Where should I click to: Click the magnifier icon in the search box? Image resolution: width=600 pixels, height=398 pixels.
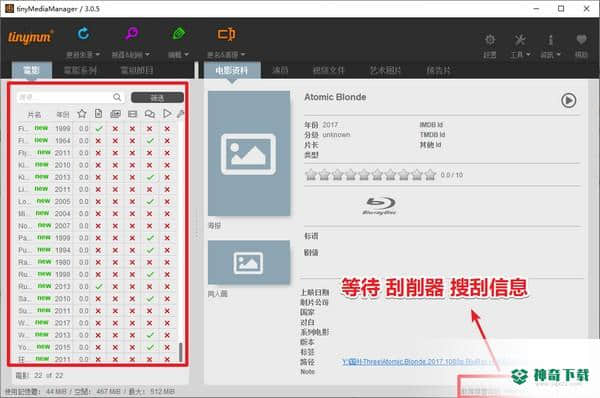point(117,97)
